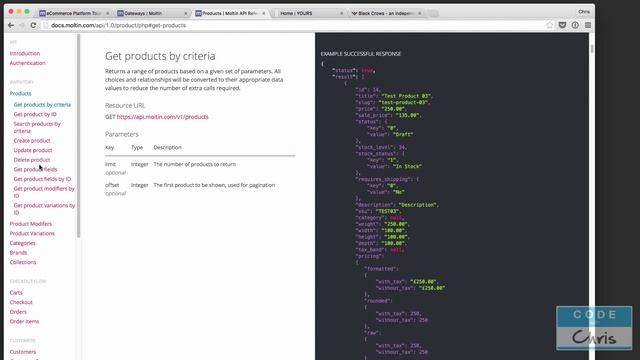
Task: Open Product Modifiers in sidebar
Action: tap(31, 224)
